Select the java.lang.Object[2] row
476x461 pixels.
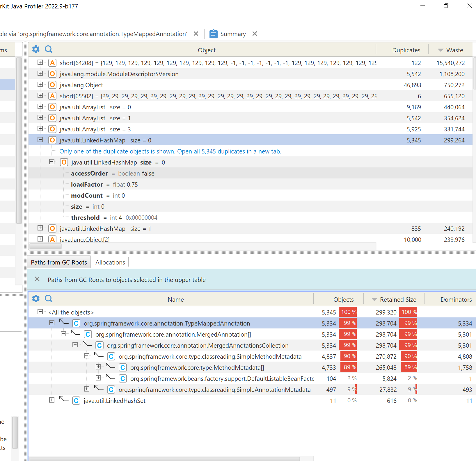[x=250, y=239]
